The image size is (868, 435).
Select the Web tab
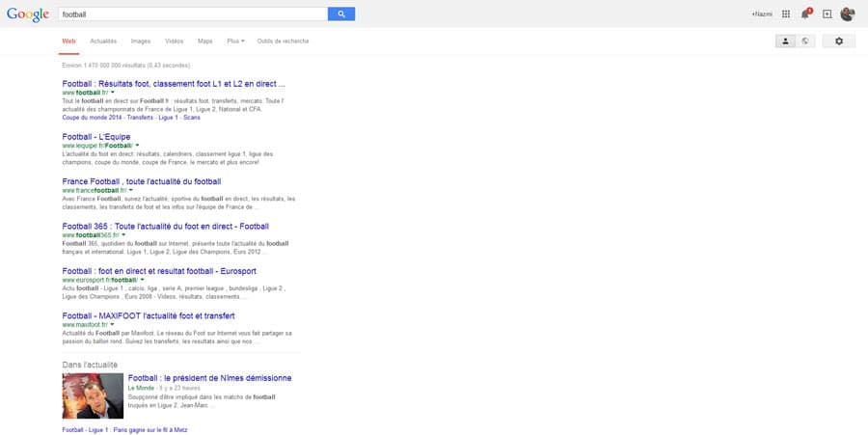(x=68, y=41)
